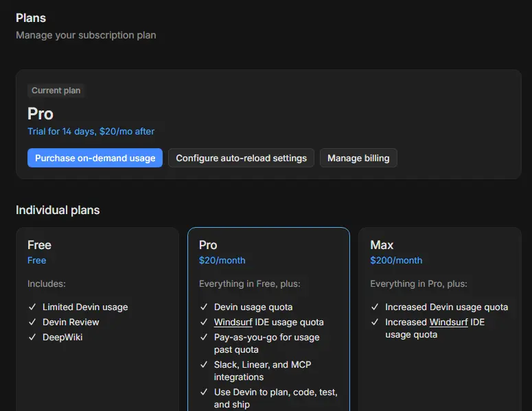The width and height of the screenshot is (532, 411).
Task: Click the Current plan badge
Action: pos(56,91)
